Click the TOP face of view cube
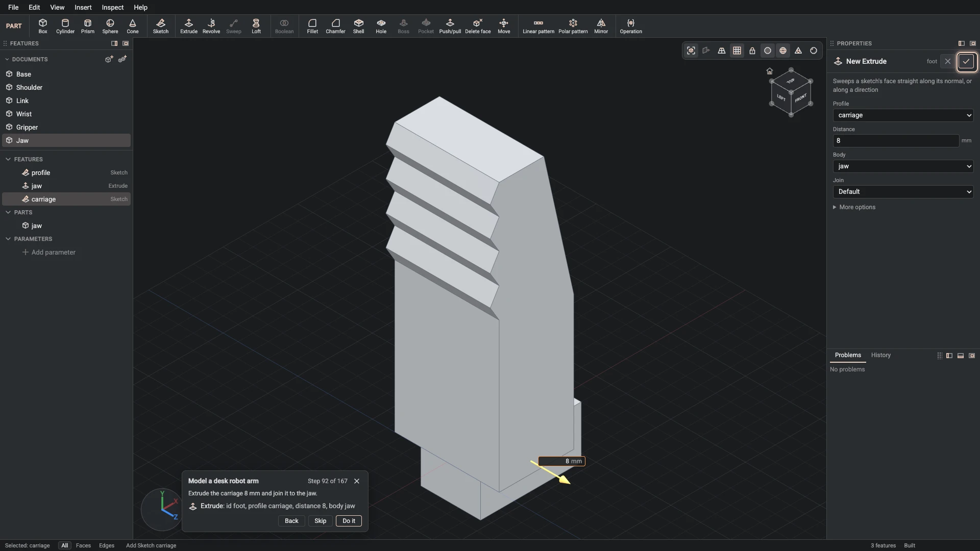The height and width of the screenshot is (551, 980). (791, 81)
